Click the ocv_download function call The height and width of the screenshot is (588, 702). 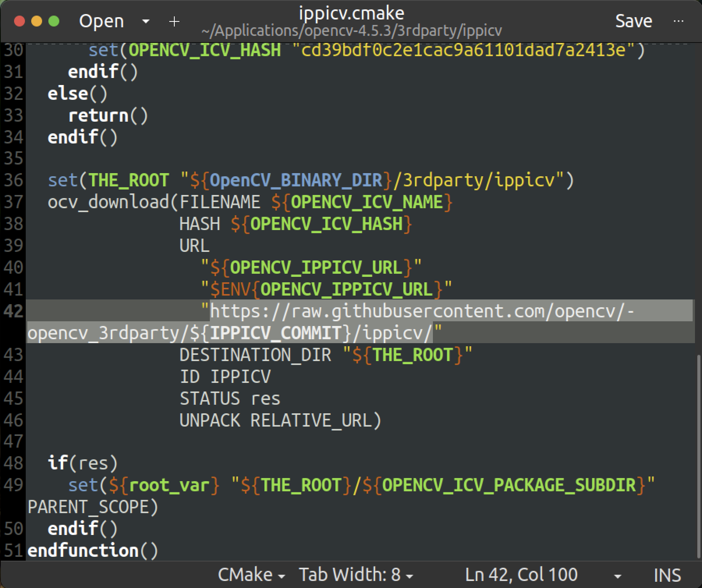click(x=108, y=202)
